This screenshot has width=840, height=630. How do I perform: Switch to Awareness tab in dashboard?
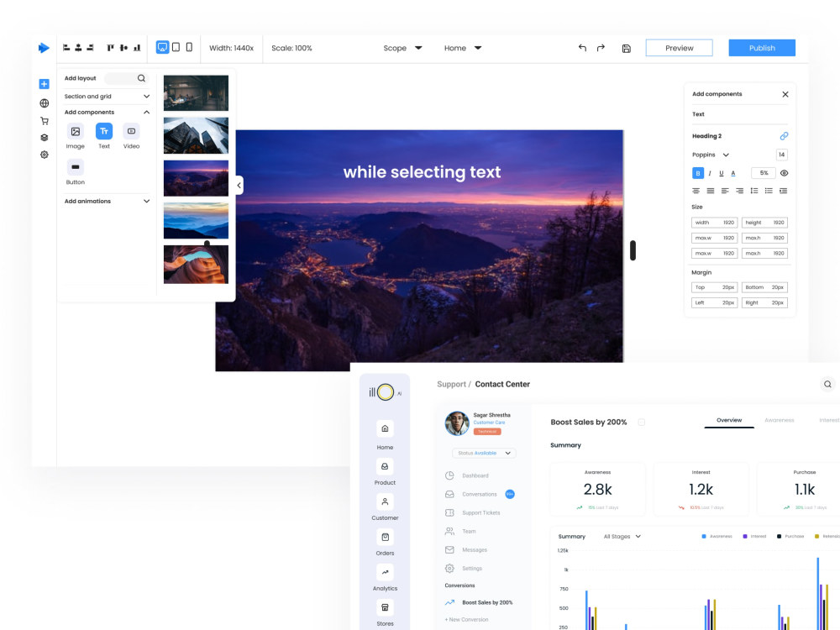(x=779, y=420)
